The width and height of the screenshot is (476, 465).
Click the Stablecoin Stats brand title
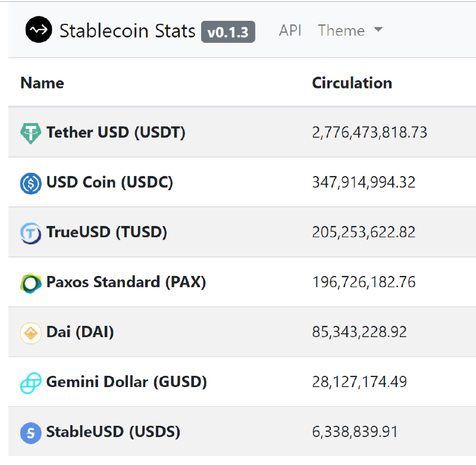tap(127, 30)
